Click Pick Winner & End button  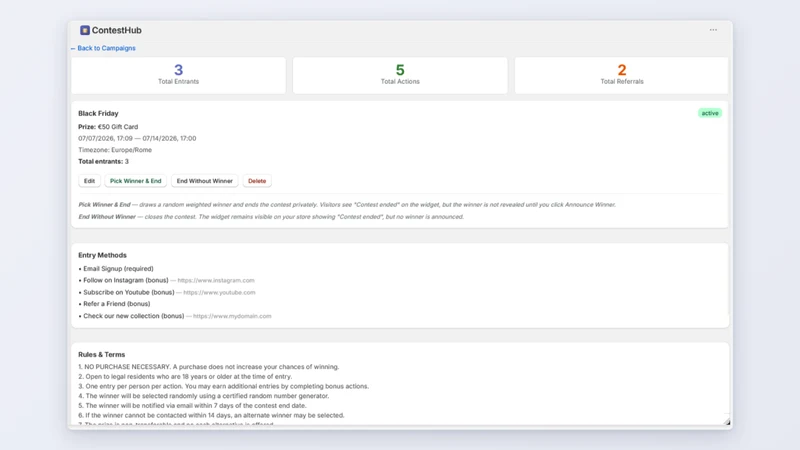click(x=136, y=181)
